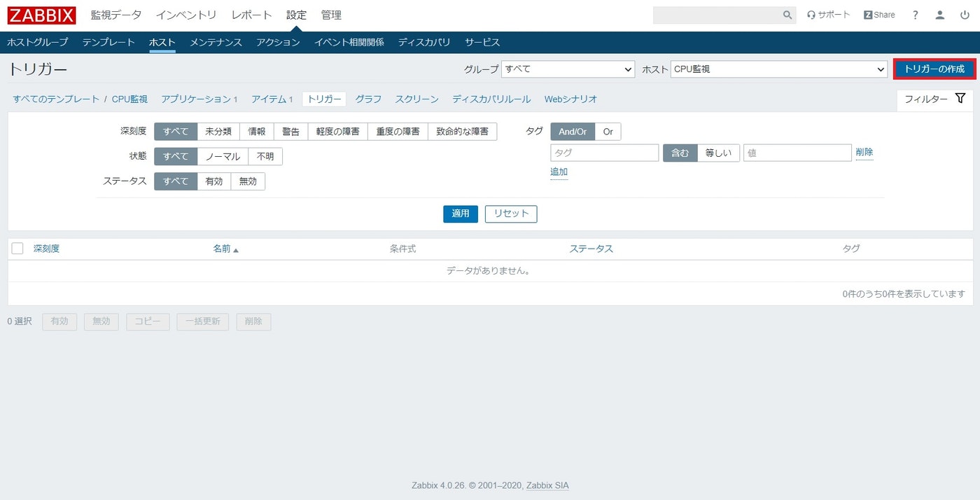Screen dimensions: 980x500
Task: Select the 警告 severity filter
Action: 290,131
